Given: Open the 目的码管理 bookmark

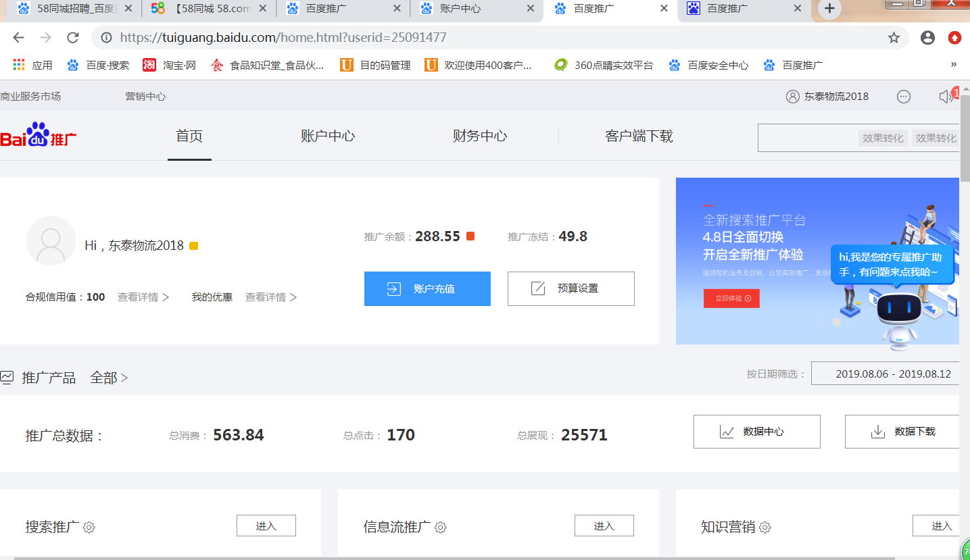Looking at the screenshot, I should [x=375, y=66].
